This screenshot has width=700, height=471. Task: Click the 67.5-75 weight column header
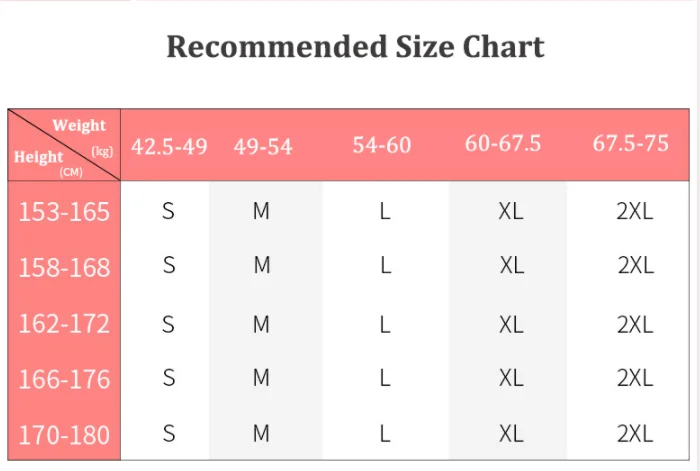[x=630, y=143]
